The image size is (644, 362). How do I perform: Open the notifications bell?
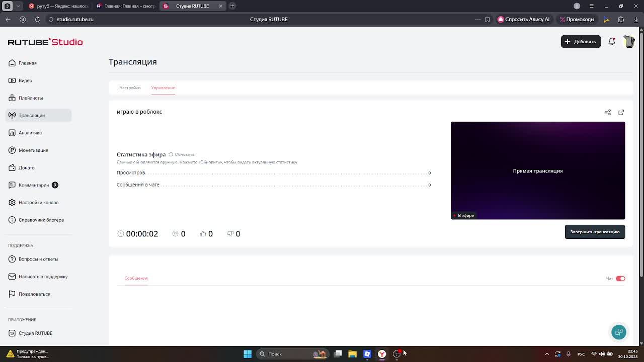pos(612,42)
